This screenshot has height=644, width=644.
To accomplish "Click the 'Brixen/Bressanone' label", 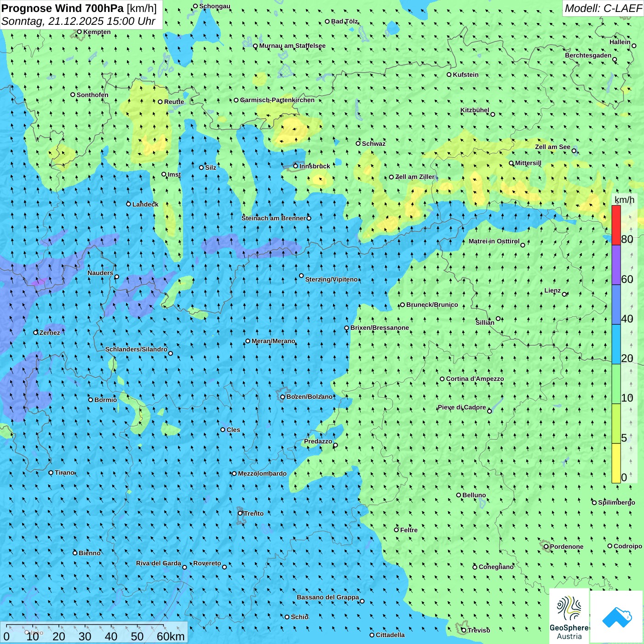I will [x=379, y=328].
